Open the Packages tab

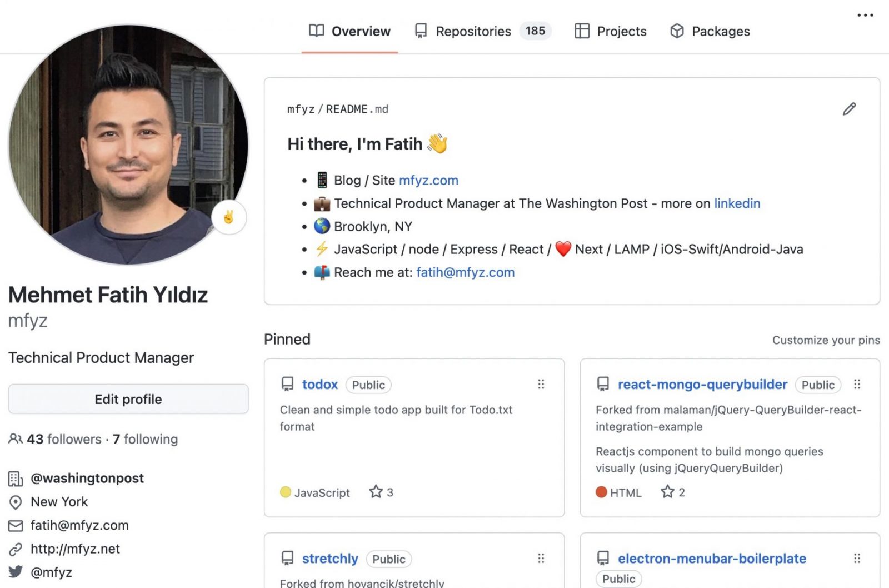pos(710,31)
